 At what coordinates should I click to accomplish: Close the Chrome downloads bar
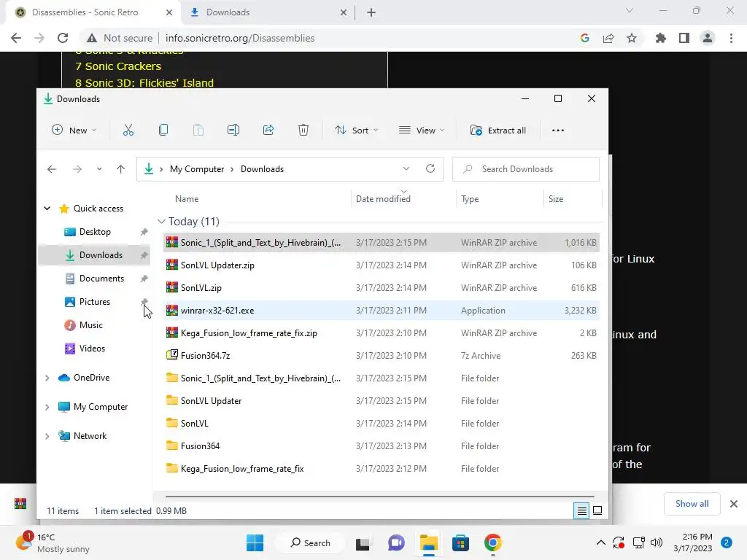[x=734, y=504]
